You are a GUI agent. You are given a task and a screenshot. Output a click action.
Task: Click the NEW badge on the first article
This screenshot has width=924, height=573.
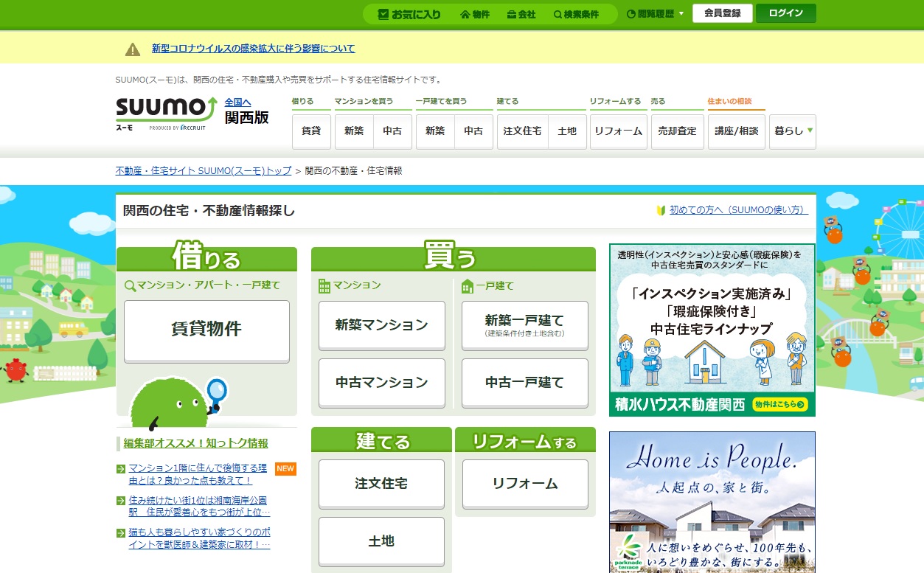coord(285,469)
